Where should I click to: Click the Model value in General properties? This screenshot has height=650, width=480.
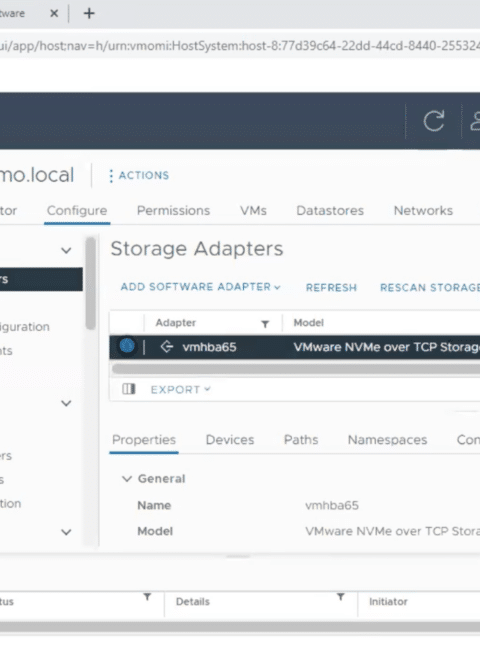point(392,531)
